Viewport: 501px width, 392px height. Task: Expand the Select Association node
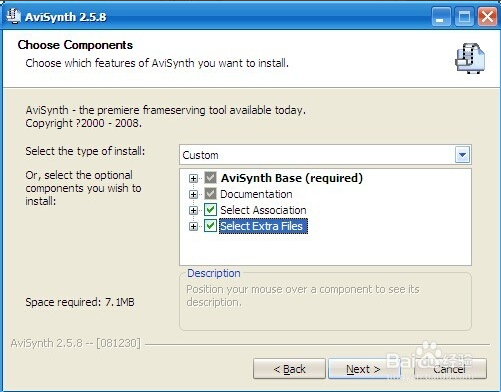193,210
